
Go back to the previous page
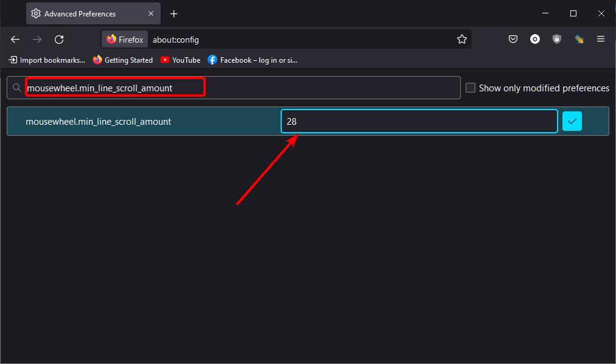click(x=15, y=40)
